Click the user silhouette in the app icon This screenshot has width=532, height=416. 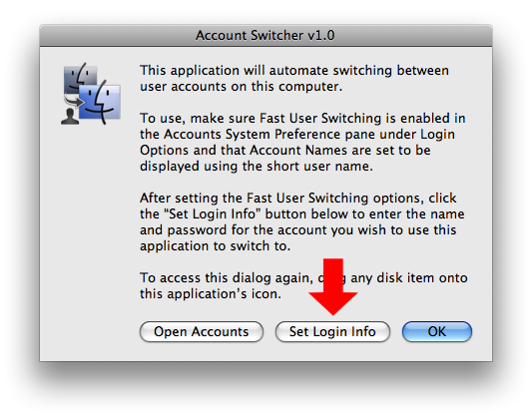[70, 117]
